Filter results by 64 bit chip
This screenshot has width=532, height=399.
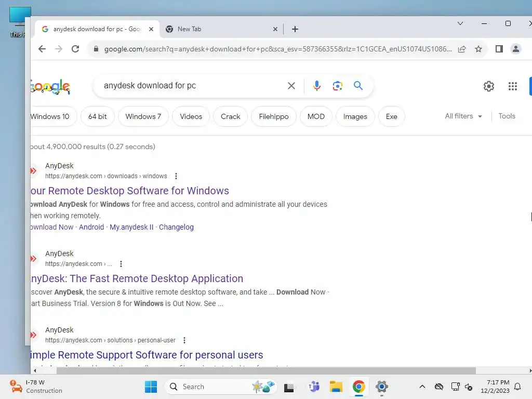[97, 116]
